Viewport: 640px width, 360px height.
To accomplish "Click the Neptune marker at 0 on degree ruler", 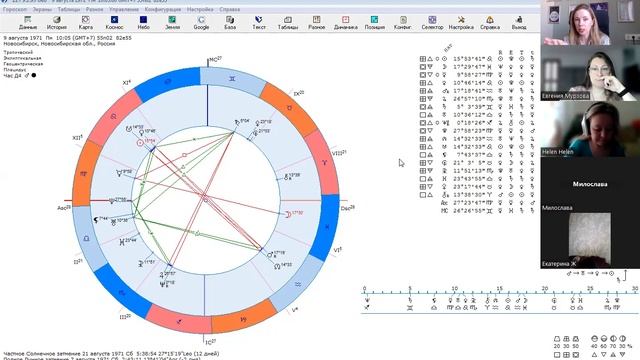I will [x=367, y=300].
